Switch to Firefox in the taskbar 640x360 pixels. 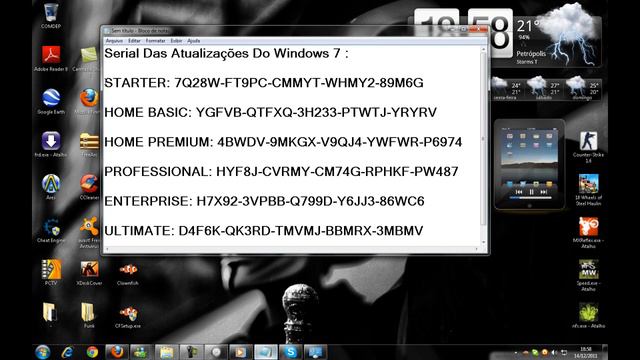(117, 352)
